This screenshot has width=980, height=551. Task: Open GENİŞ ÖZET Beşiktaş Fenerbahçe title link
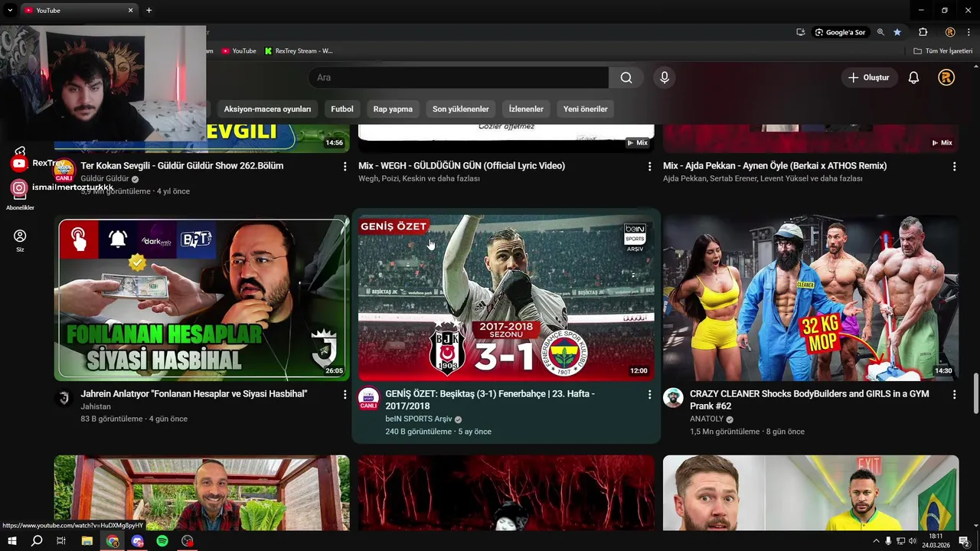click(x=490, y=399)
